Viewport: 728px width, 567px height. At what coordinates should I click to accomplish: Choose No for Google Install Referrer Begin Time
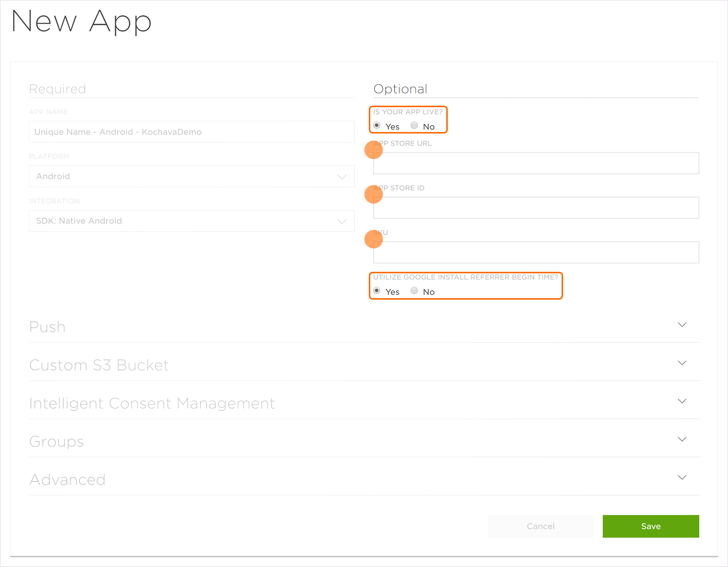(414, 291)
